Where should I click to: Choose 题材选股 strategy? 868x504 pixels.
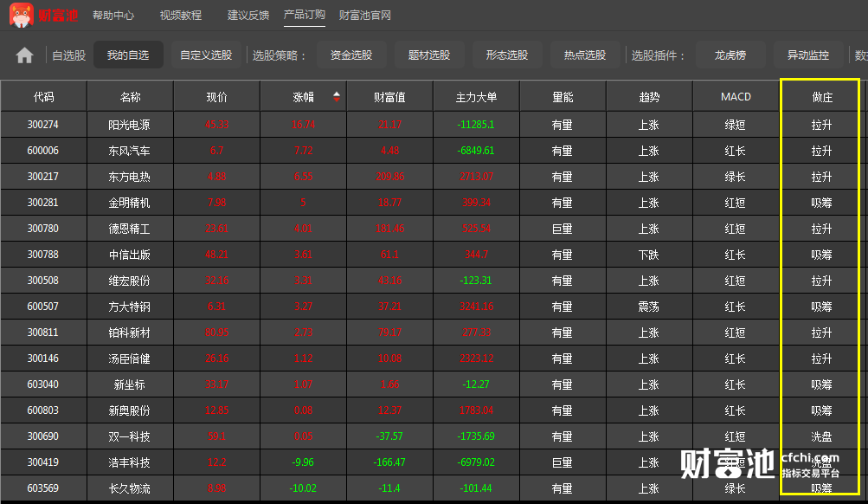tap(429, 55)
